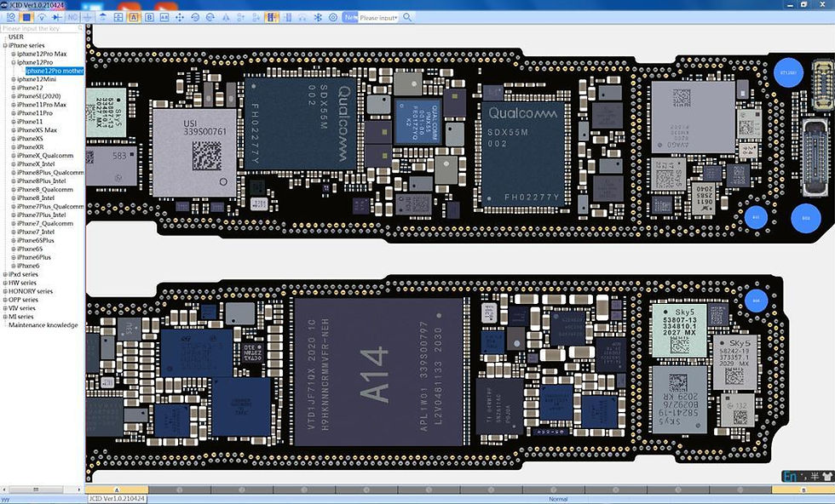Open iPhxneSE(2020) in the tree

point(38,96)
